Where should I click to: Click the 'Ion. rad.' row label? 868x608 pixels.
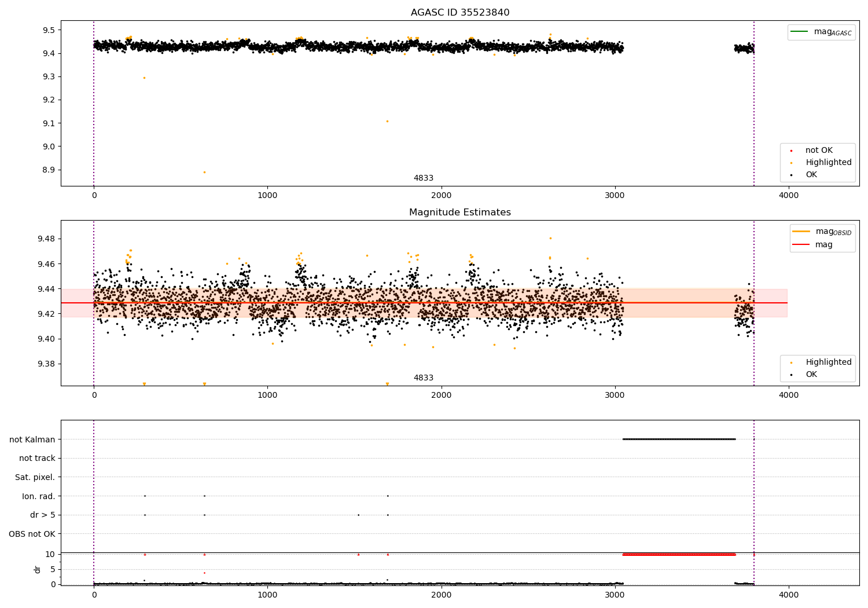(39, 496)
